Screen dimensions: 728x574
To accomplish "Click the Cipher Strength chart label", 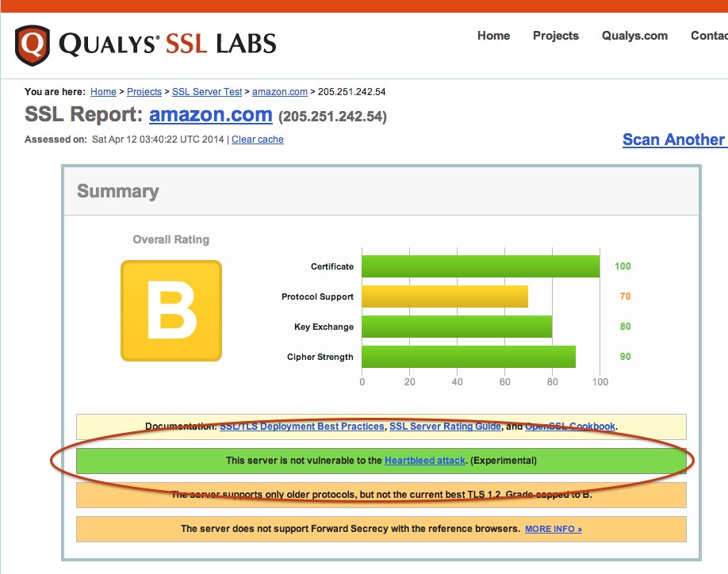I will click(x=320, y=357).
